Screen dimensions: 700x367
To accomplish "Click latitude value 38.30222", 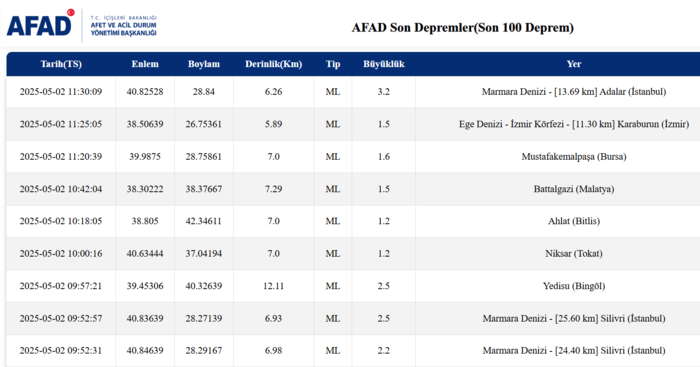I will coord(145,189).
